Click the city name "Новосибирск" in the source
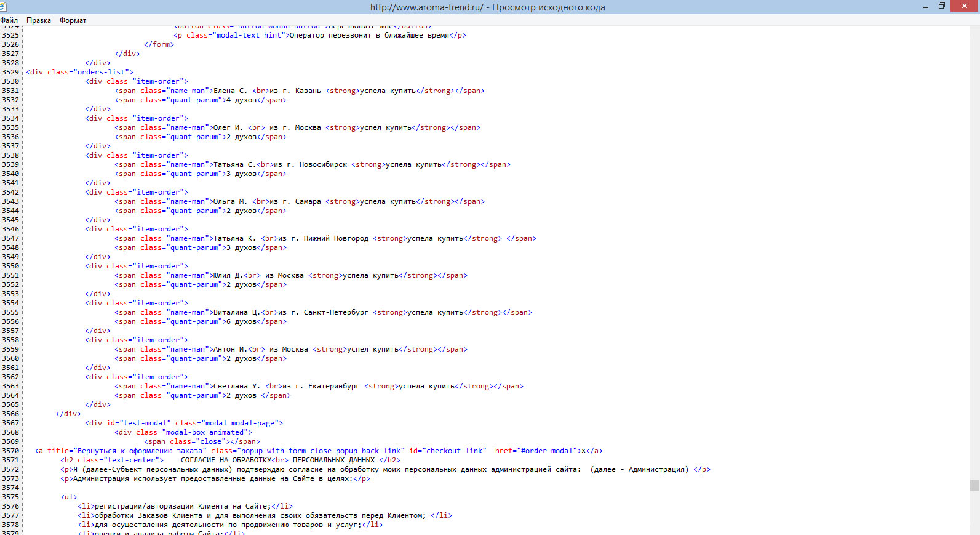The image size is (980, 535). pos(323,164)
